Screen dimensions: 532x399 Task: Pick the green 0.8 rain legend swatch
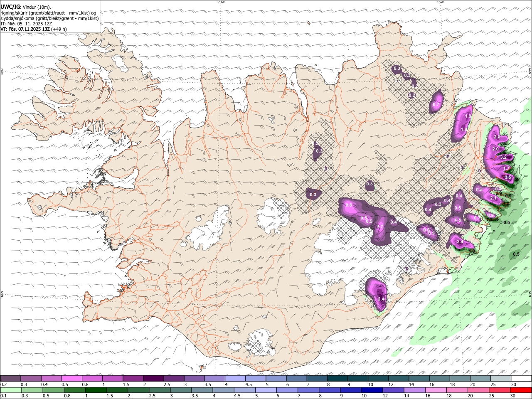(x=74, y=390)
